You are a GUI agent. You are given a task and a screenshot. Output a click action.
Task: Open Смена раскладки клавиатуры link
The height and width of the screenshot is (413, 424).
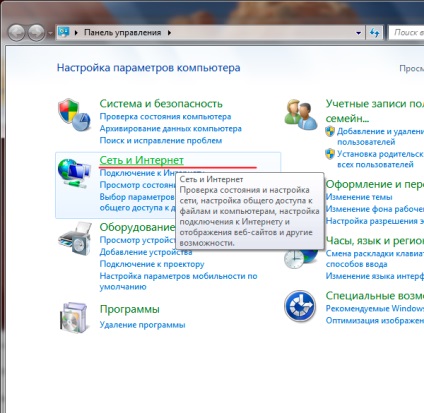coord(375,259)
